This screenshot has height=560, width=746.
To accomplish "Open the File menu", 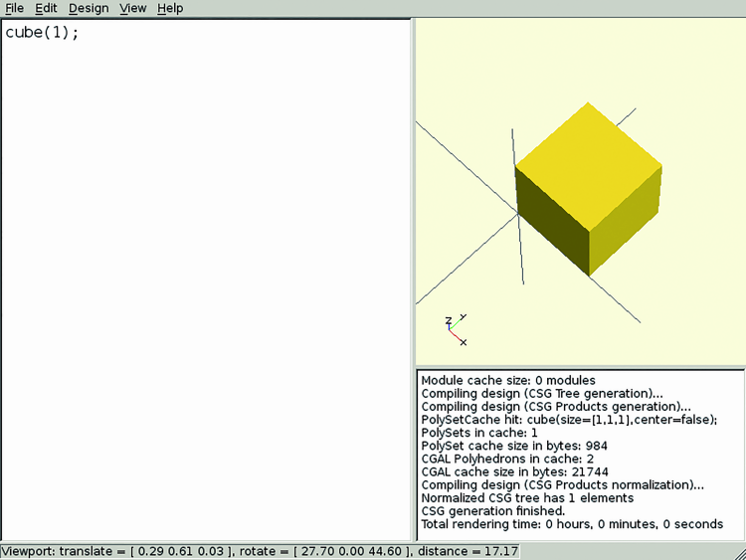I will (x=14, y=8).
